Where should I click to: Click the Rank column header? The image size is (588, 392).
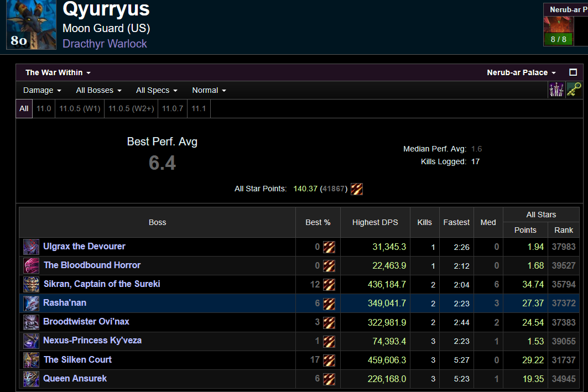click(564, 230)
